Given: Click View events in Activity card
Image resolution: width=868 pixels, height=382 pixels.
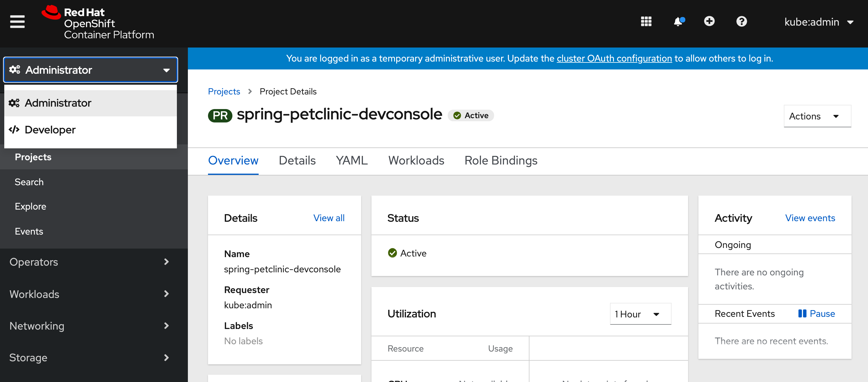Looking at the screenshot, I should [810, 218].
